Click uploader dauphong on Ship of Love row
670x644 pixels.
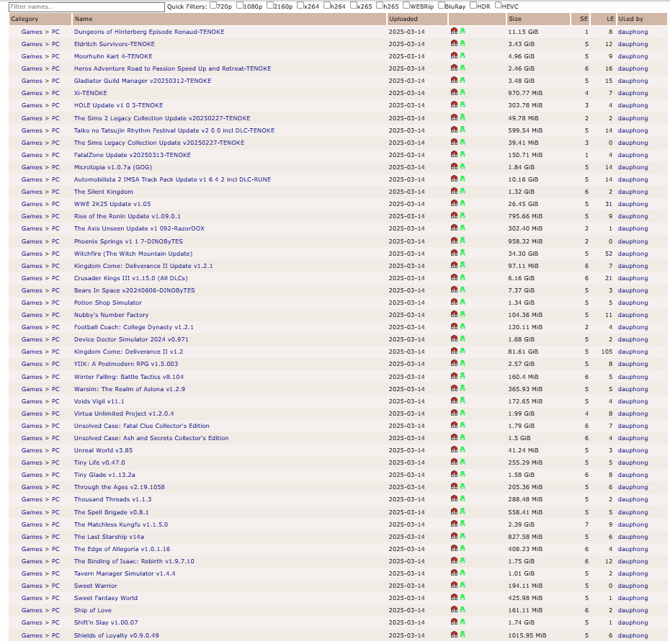pos(633,610)
